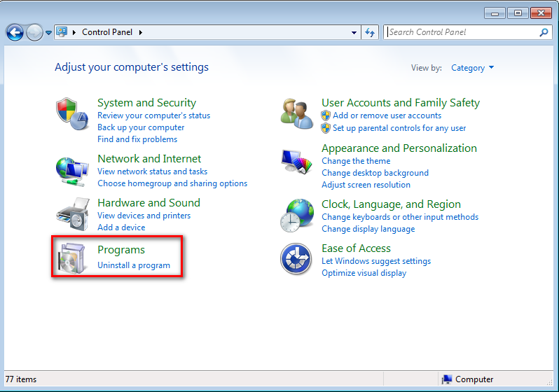Open the System and Security shield icon
559x392 pixels.
72,114
